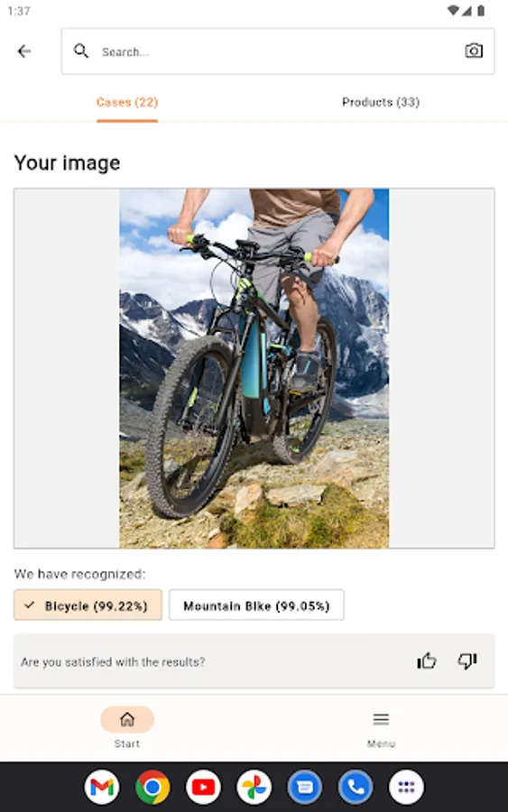Deselect the Bicycle (99.22%) chip
This screenshot has height=812, width=508.
coord(88,604)
